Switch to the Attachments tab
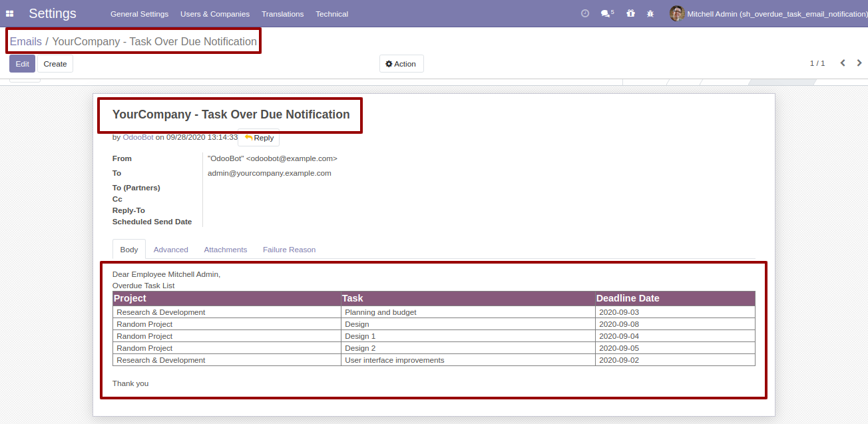Screen dimensions: 868x424 pyautogui.click(x=226, y=250)
